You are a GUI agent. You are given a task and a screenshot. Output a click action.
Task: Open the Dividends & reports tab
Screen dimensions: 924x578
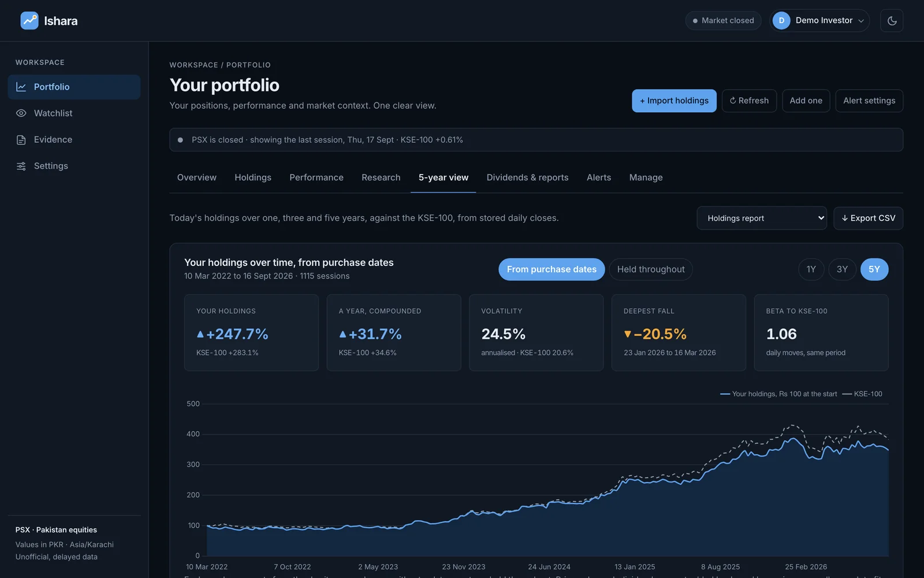528,177
